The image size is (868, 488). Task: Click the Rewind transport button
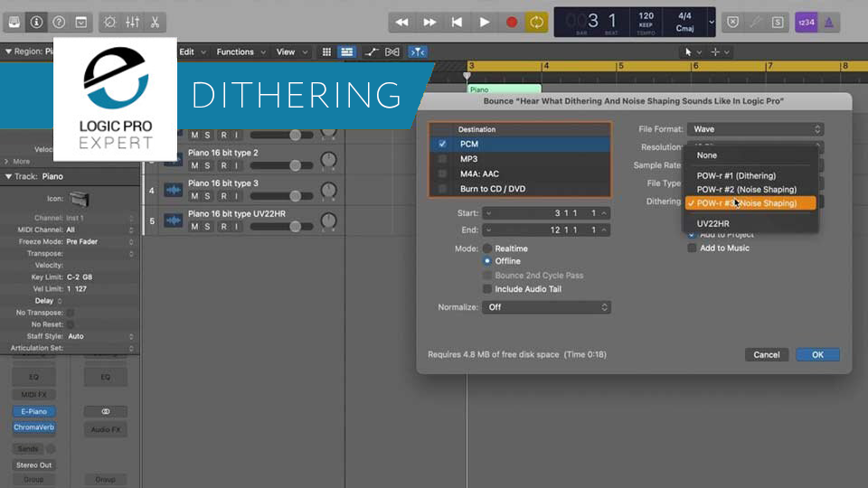point(401,22)
